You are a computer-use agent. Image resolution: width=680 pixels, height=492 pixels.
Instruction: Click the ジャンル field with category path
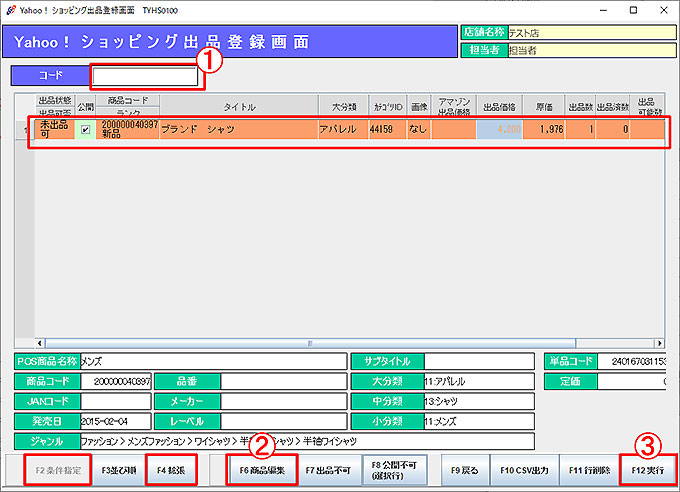pos(306,441)
